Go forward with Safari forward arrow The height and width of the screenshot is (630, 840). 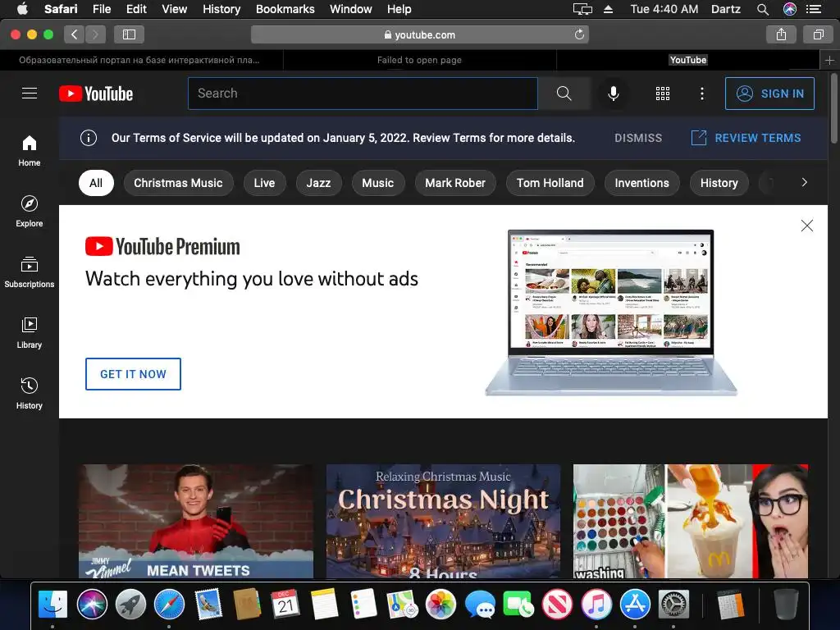click(x=95, y=34)
